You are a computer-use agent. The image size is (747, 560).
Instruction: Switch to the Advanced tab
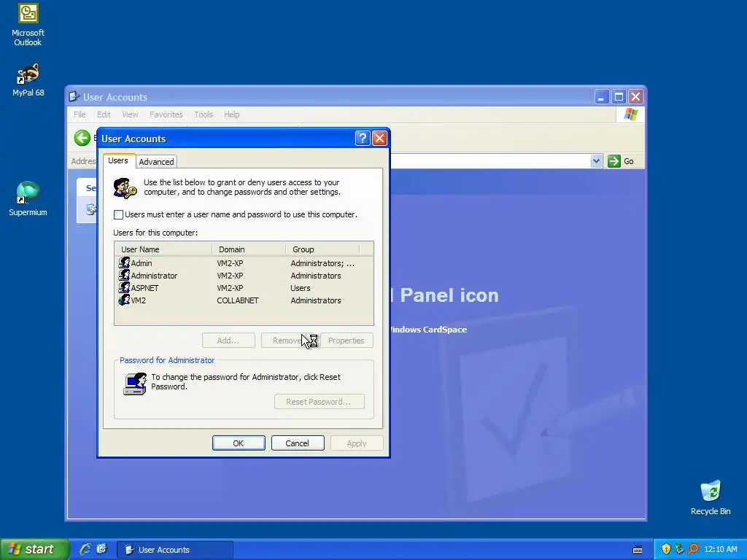[156, 162]
